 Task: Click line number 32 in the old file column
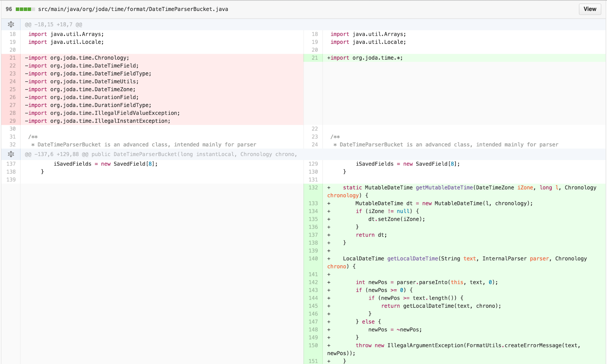[x=12, y=145]
